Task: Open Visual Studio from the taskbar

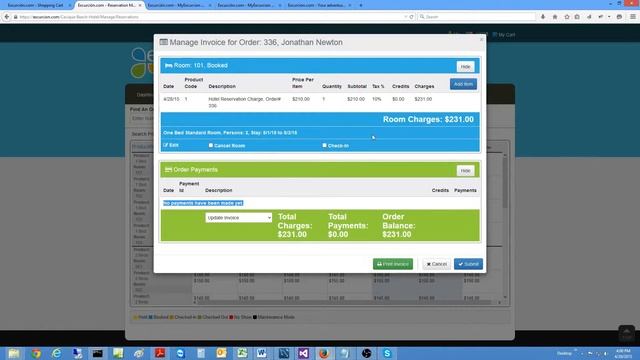Action: (303, 353)
